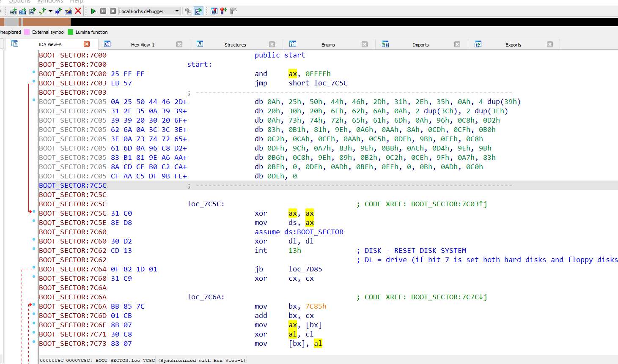
Task: Open the breakpoint list toolbar icon
Action: coord(214,11)
